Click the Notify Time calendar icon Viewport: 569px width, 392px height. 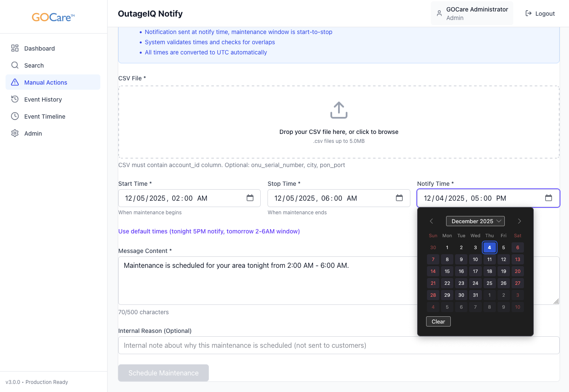point(549,198)
